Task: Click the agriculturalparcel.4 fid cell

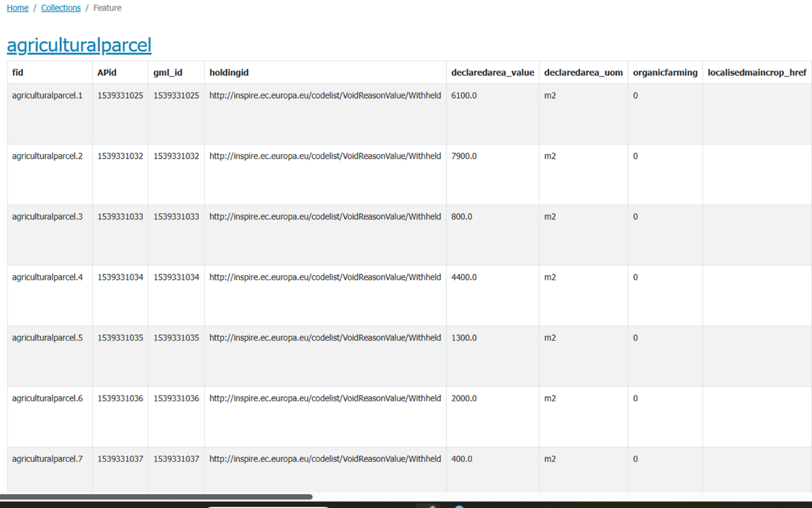Action: (x=47, y=277)
